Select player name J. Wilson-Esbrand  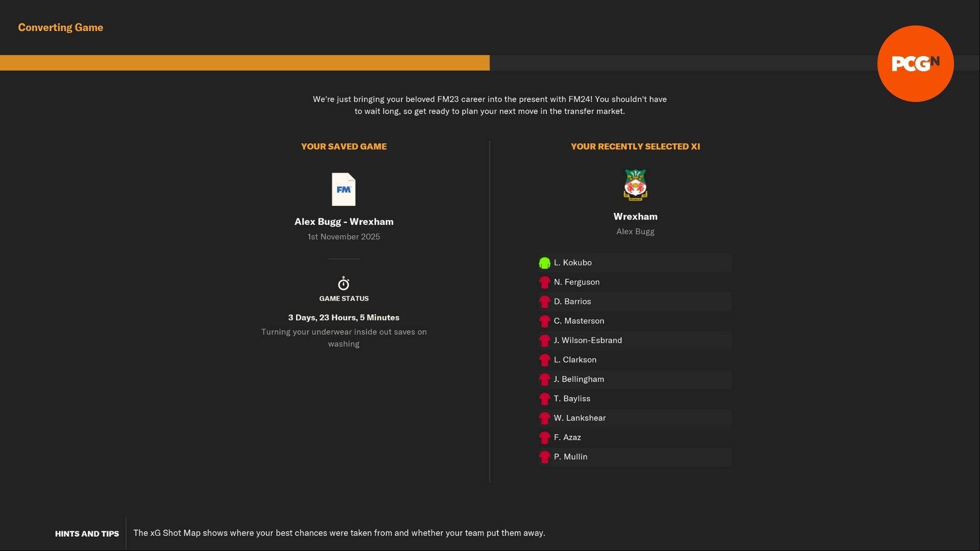click(588, 340)
